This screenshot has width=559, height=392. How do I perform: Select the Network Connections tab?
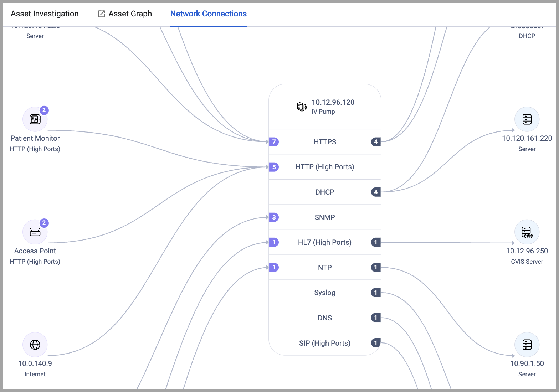209,14
